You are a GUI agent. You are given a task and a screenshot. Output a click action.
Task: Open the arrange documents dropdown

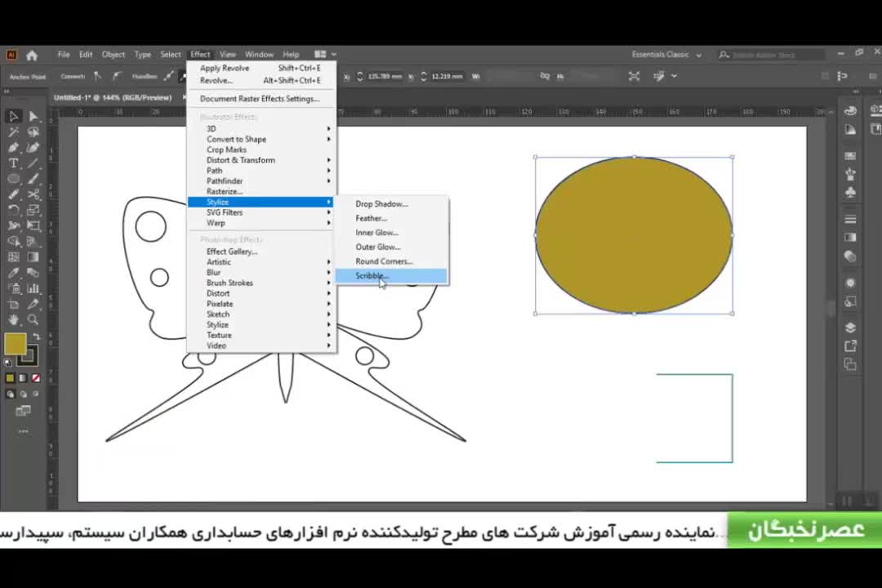coord(325,55)
